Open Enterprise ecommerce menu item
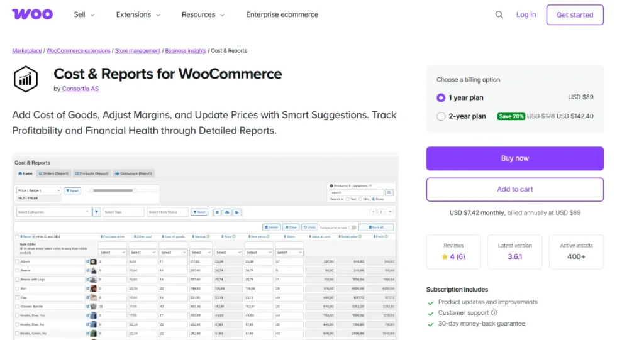This screenshot has width=644, height=340. (282, 15)
